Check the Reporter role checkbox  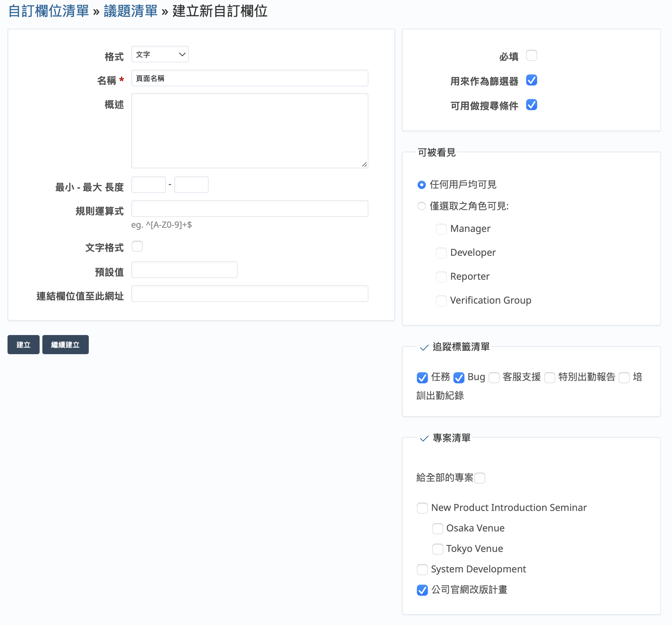coord(442,277)
